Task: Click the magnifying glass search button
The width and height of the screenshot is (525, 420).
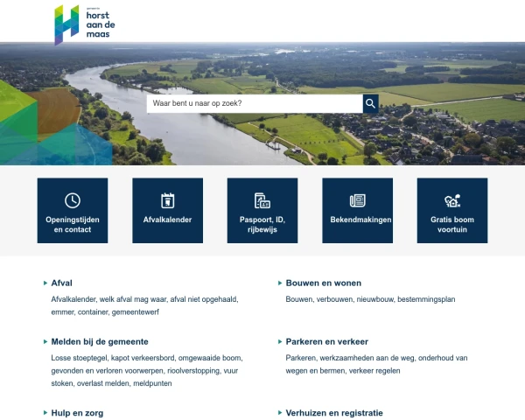Action: point(371,103)
